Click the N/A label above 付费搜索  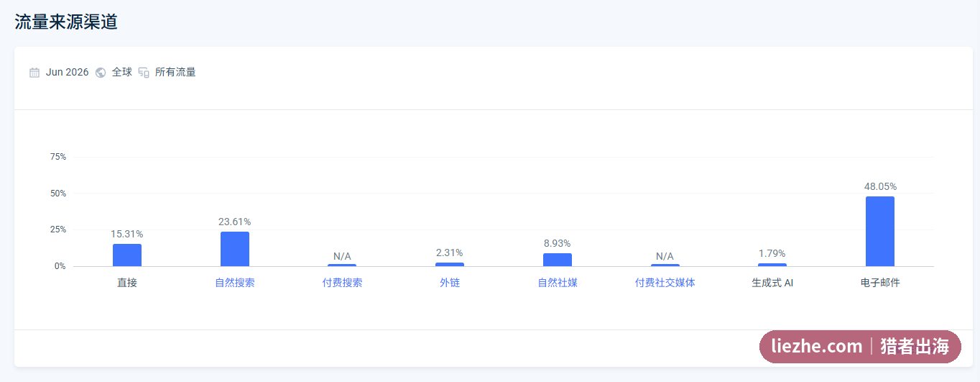[x=342, y=256]
